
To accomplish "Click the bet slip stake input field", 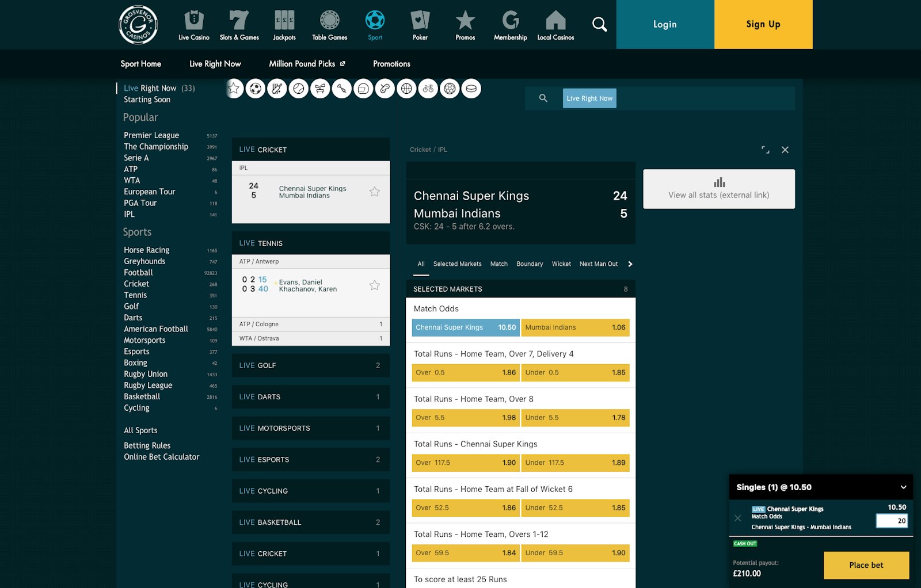I will 891,521.
